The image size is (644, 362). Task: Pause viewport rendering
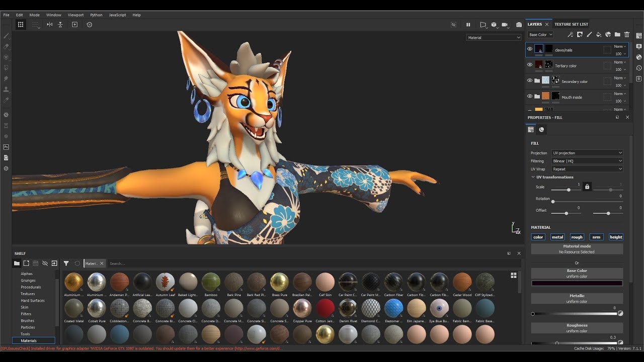tap(468, 24)
